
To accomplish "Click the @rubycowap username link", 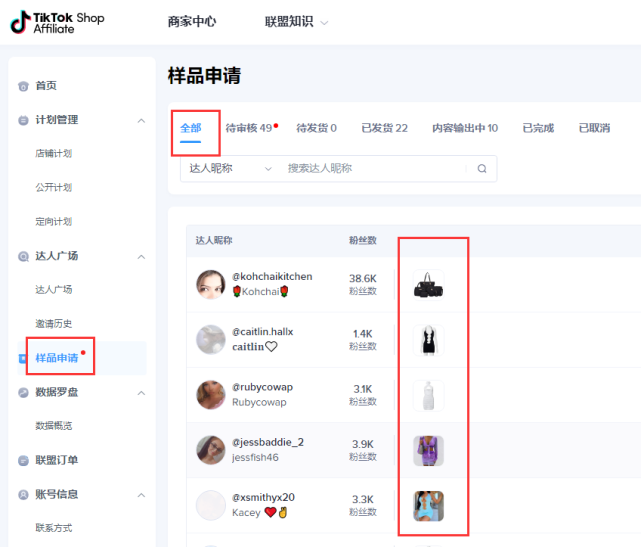I will pos(262,387).
